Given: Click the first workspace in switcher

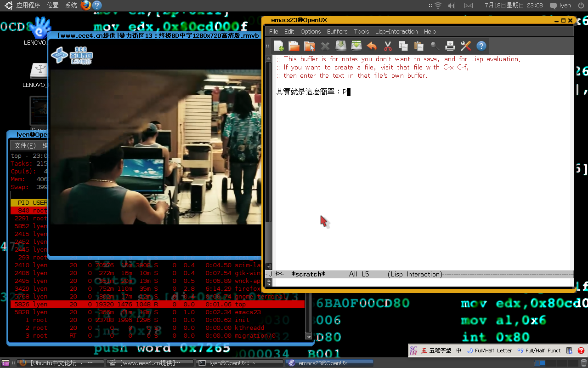Looking at the screenshot, I should click(540, 363).
